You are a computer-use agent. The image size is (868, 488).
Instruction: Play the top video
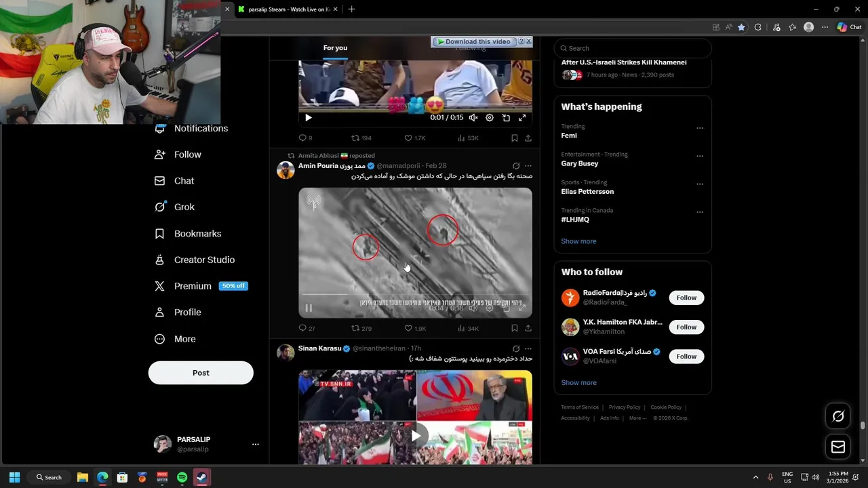point(309,118)
